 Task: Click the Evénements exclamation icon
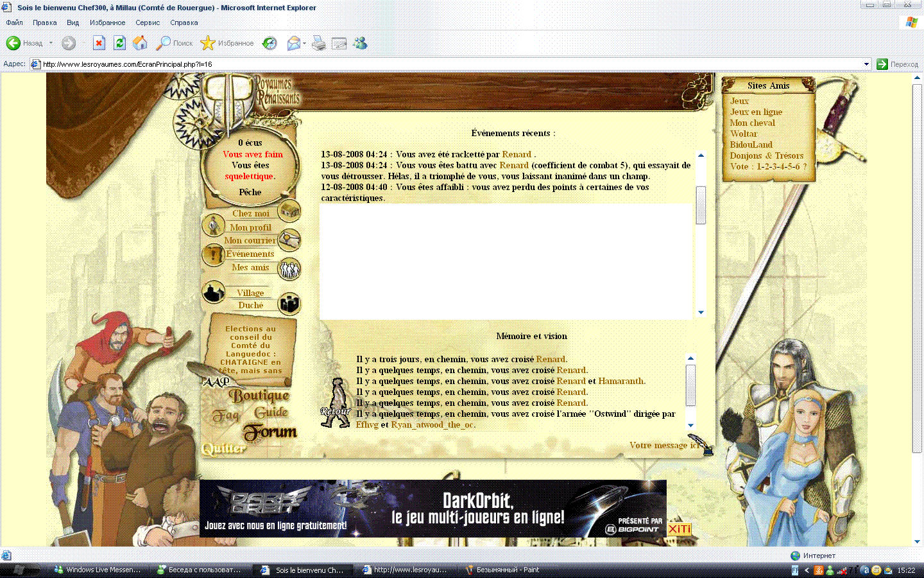tap(212, 254)
